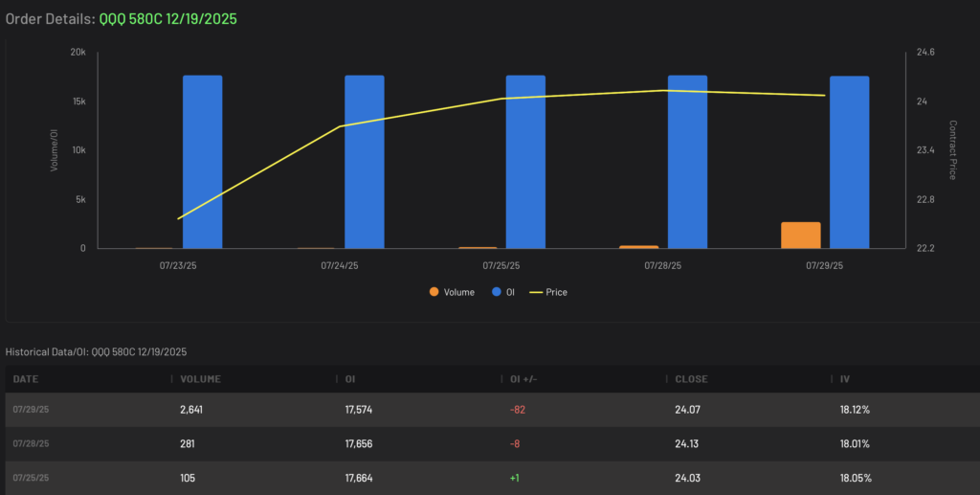Click the price line point at 07/28/25
The height and width of the screenshot is (495, 980).
click(x=663, y=91)
